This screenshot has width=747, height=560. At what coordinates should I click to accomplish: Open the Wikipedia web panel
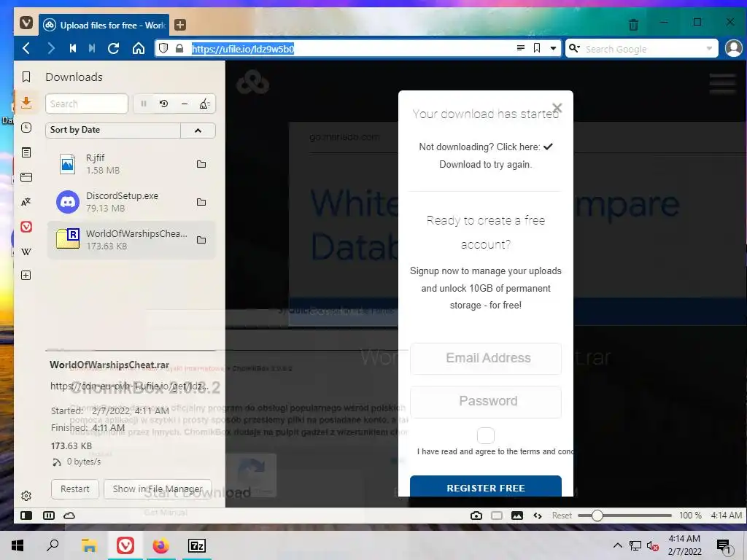tap(26, 252)
